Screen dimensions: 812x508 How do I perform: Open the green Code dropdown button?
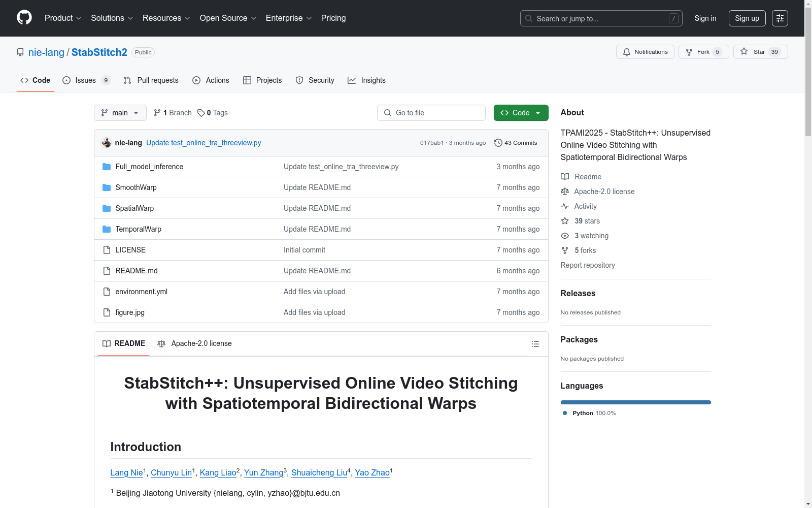pyautogui.click(x=521, y=113)
